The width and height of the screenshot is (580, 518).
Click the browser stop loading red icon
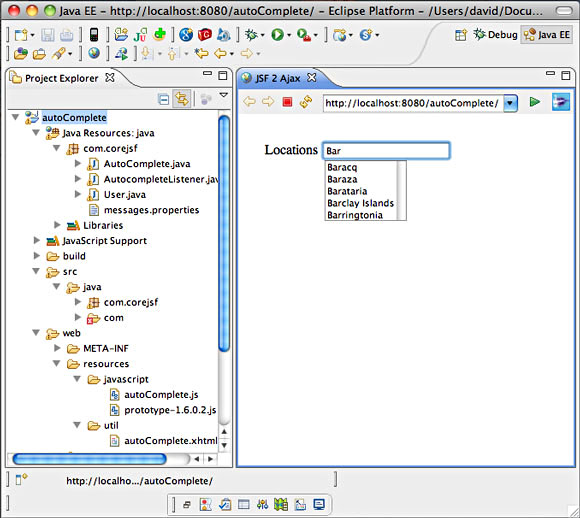click(x=287, y=102)
